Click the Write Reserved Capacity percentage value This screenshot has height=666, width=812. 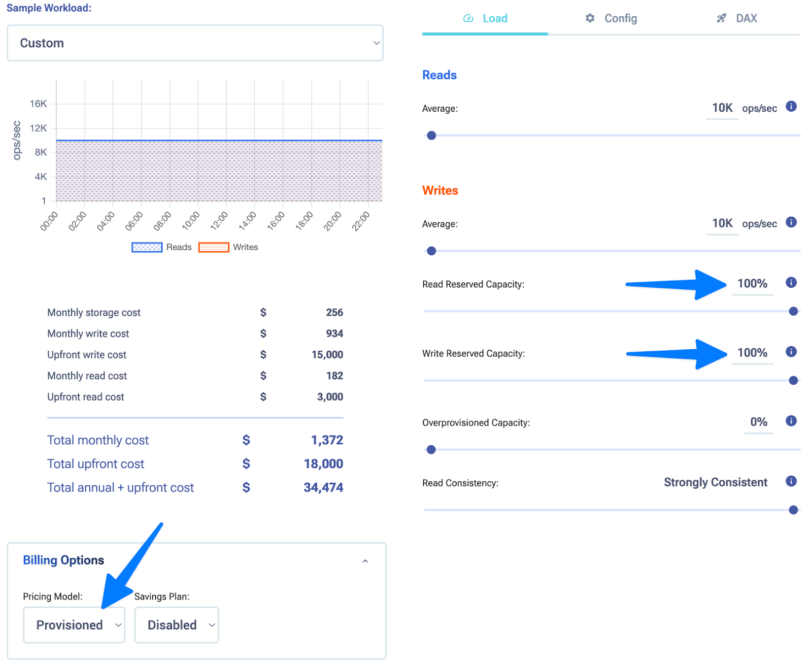click(x=752, y=353)
